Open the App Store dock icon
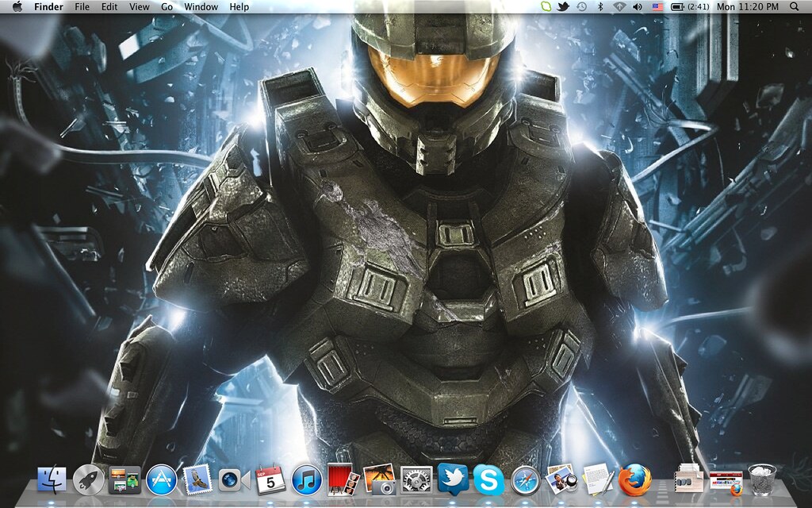The image size is (812, 508). pos(162,479)
